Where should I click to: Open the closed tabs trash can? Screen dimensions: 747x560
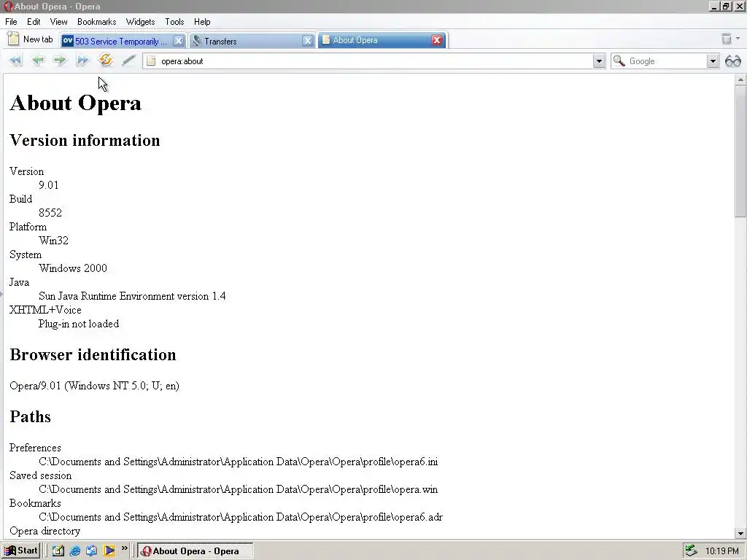click(x=726, y=39)
